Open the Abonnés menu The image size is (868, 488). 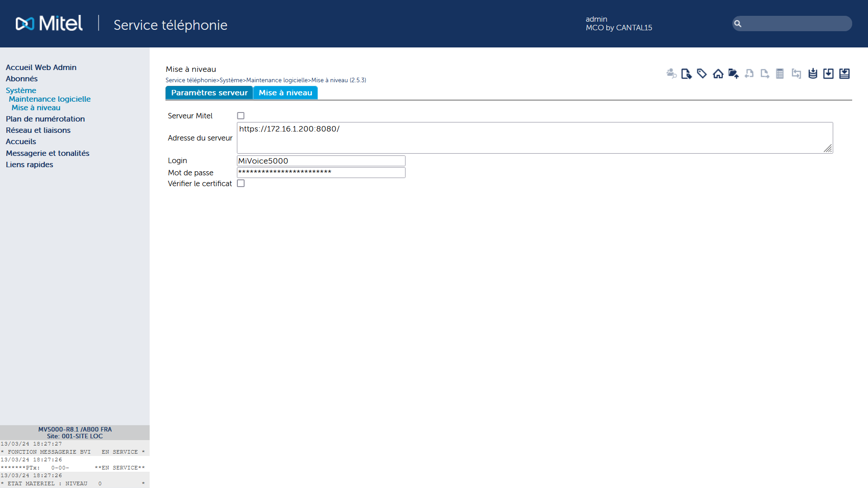coord(22,79)
